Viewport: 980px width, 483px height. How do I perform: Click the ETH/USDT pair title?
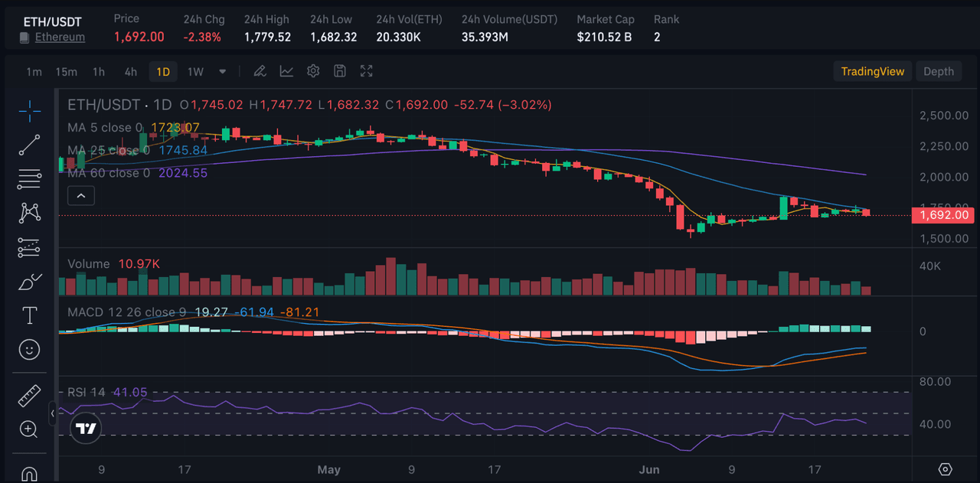51,21
